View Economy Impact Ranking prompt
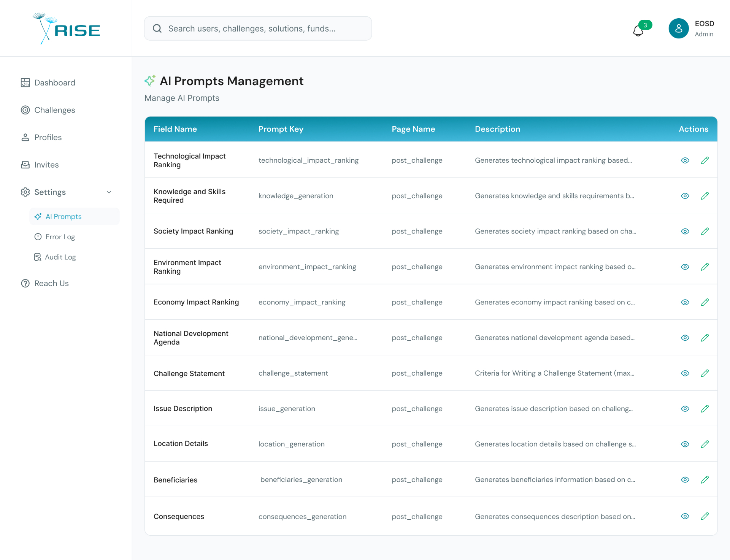 click(685, 302)
